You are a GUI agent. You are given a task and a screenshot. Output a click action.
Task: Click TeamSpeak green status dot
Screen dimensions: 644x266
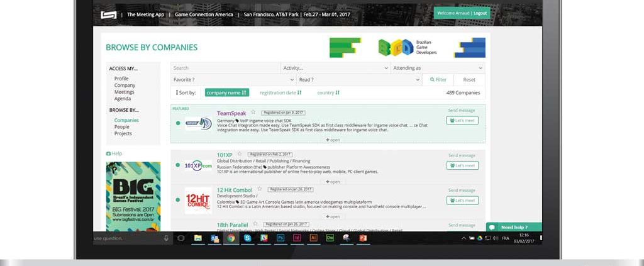[178, 123]
